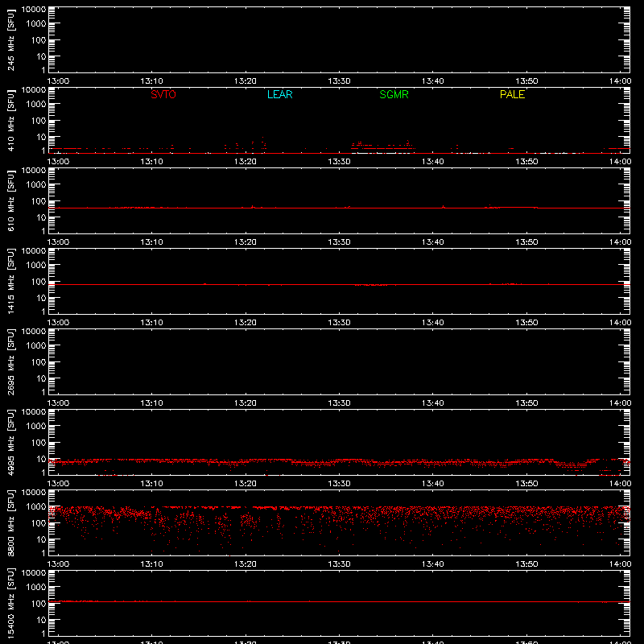This screenshot has height=644, width=644.
Task: Click the 1000 tick of the 2695 MHz panel
Action: pyautogui.click(x=36, y=346)
